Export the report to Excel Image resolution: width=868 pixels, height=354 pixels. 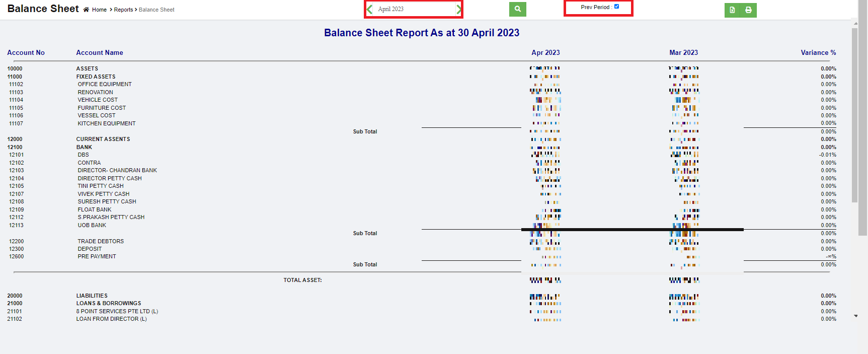click(x=732, y=10)
